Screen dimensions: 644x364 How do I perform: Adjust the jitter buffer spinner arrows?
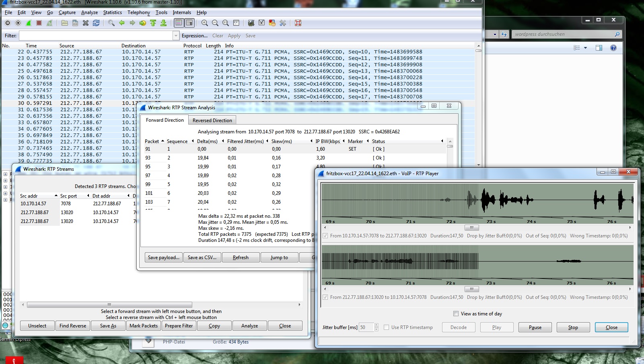[x=377, y=327]
